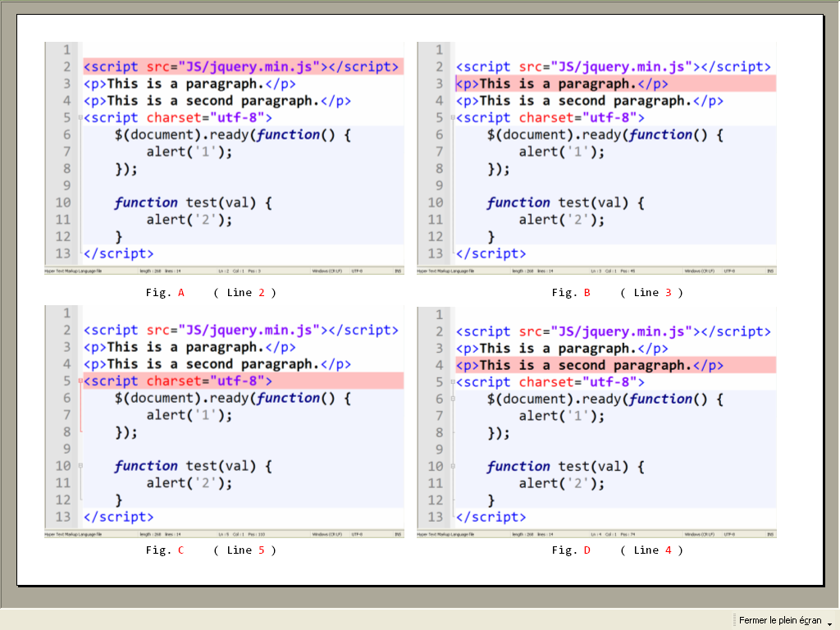The height and width of the screenshot is (630, 840).
Task: Collapse the fold marker at line 6 in Fig. D
Action: (x=453, y=399)
